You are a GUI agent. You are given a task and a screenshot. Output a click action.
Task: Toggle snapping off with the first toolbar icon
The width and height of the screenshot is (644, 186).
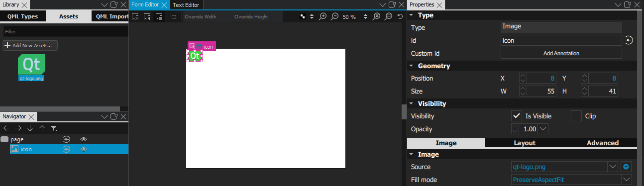click(x=135, y=16)
